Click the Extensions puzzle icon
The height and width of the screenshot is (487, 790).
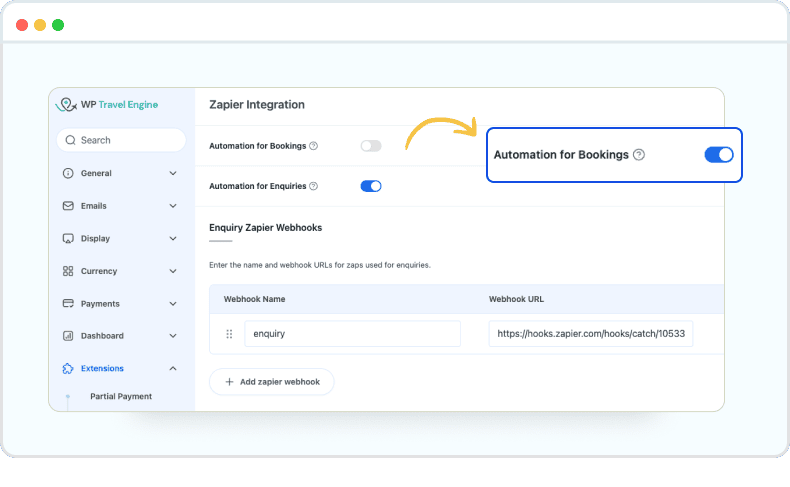[68, 369]
